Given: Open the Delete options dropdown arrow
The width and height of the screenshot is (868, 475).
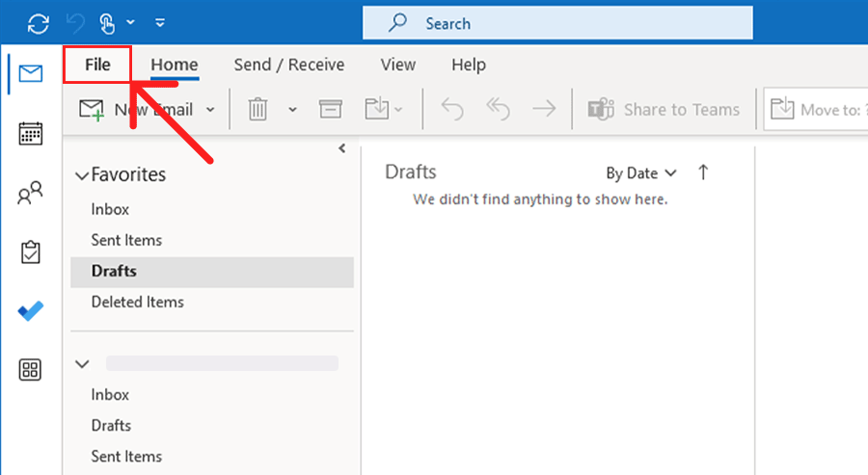Looking at the screenshot, I should [292, 110].
